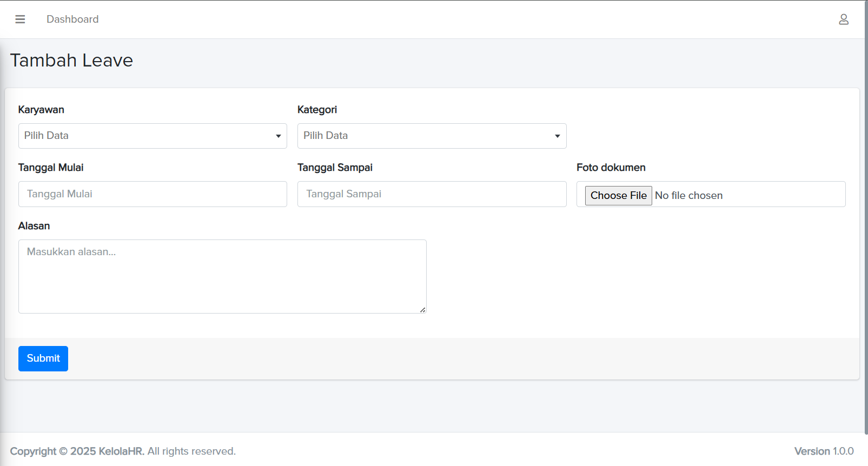
Task: Click the Tambah Leave page heading
Action: [71, 61]
